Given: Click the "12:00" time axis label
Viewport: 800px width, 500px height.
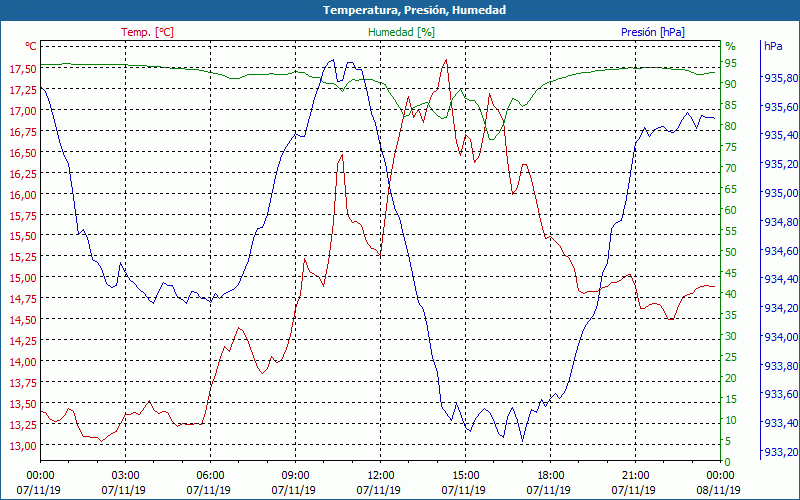Looking at the screenshot, I should [x=381, y=476].
